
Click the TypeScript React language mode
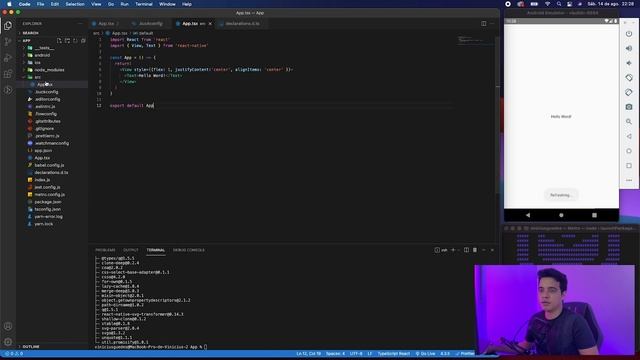pos(393,353)
